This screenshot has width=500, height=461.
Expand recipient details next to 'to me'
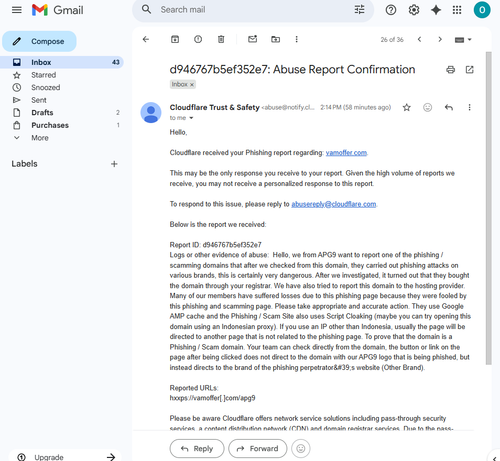191,118
